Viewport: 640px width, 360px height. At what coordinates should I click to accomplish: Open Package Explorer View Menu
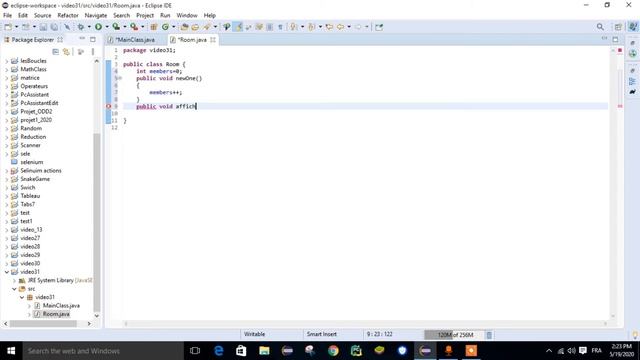click(x=93, y=52)
